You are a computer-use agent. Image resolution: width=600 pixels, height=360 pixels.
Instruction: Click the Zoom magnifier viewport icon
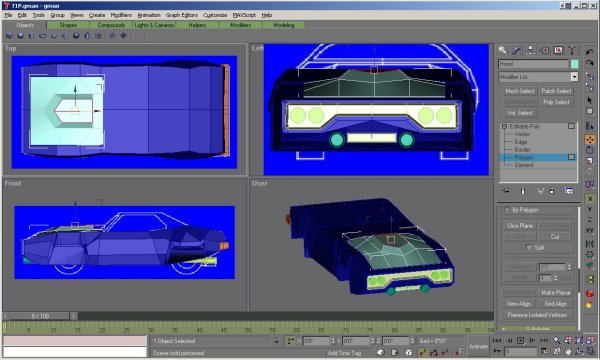click(557, 340)
